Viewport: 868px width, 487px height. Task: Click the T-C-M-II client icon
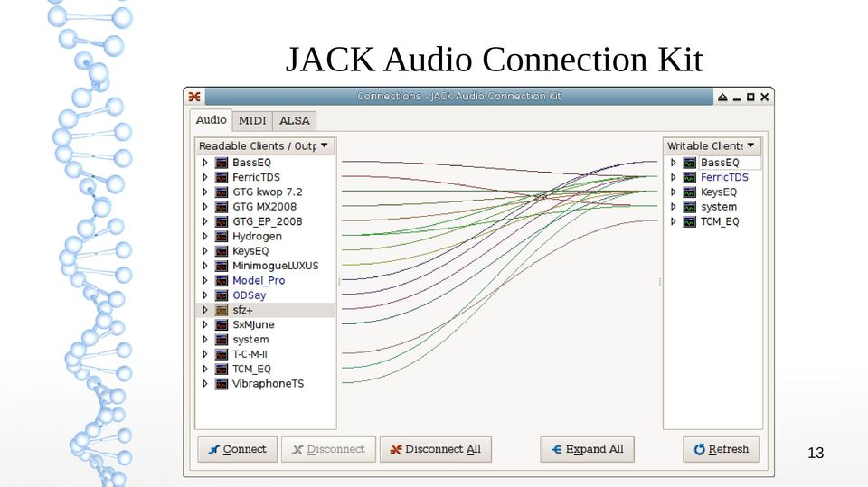coord(222,355)
